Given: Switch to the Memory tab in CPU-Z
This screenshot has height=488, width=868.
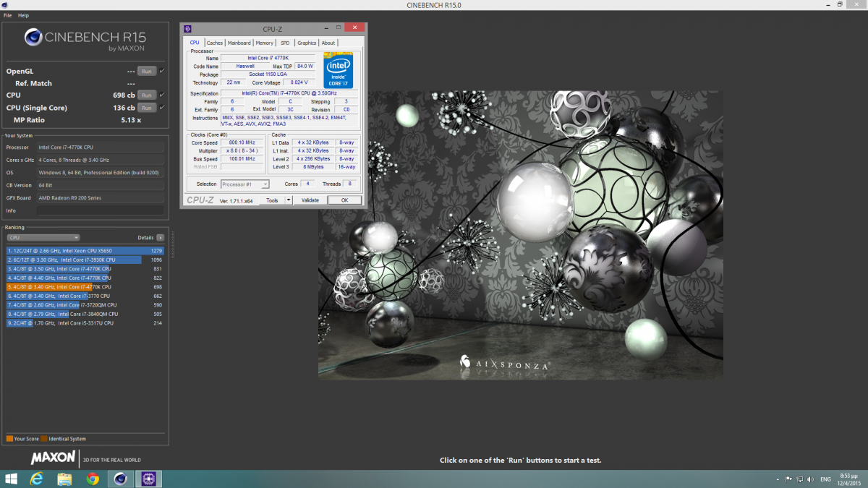Looking at the screenshot, I should coord(265,43).
